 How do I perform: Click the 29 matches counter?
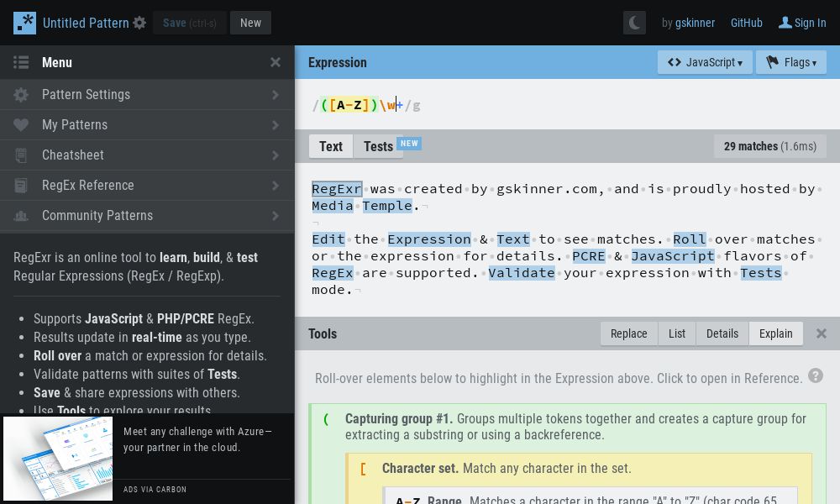769,146
